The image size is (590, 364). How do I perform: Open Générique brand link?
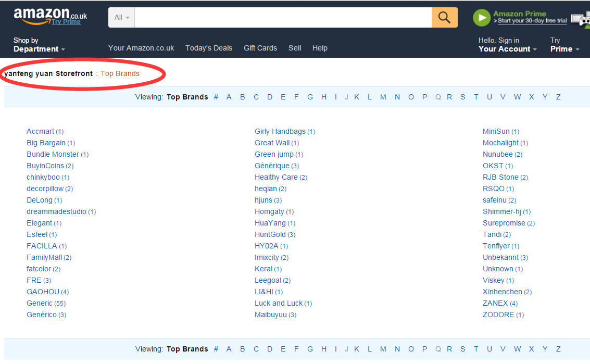click(272, 166)
